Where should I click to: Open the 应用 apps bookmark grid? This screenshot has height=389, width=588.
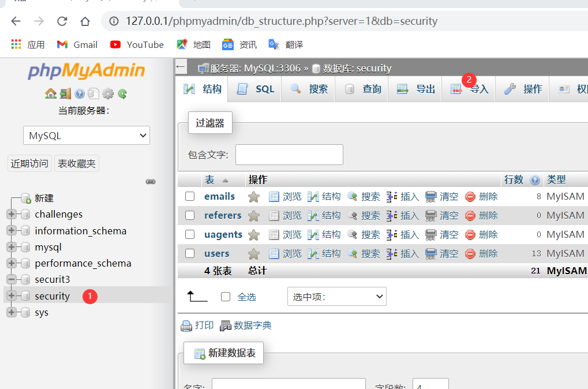pos(28,44)
